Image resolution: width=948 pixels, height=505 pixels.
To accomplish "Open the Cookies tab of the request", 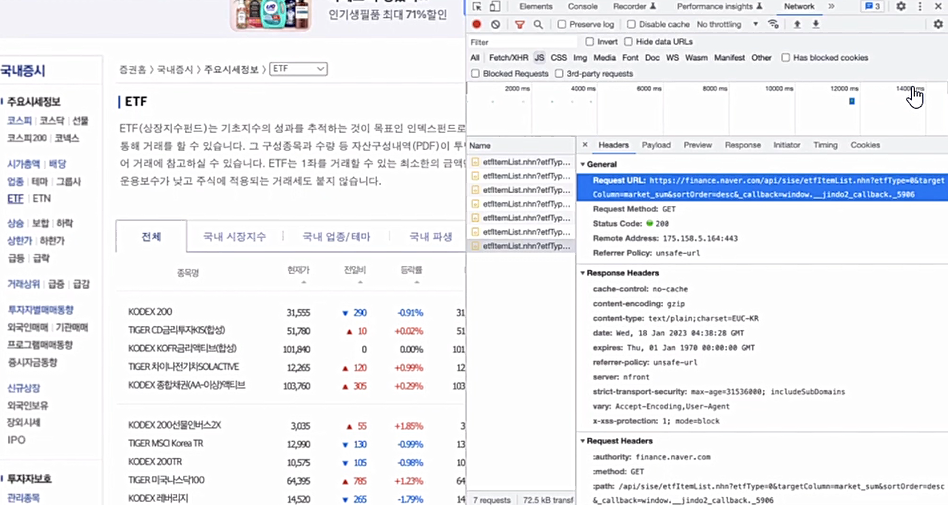I will pyautogui.click(x=865, y=145).
